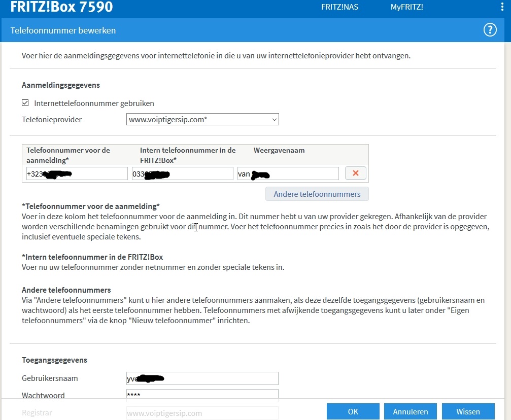Open the MyFRITZ! menu item

coord(406,7)
